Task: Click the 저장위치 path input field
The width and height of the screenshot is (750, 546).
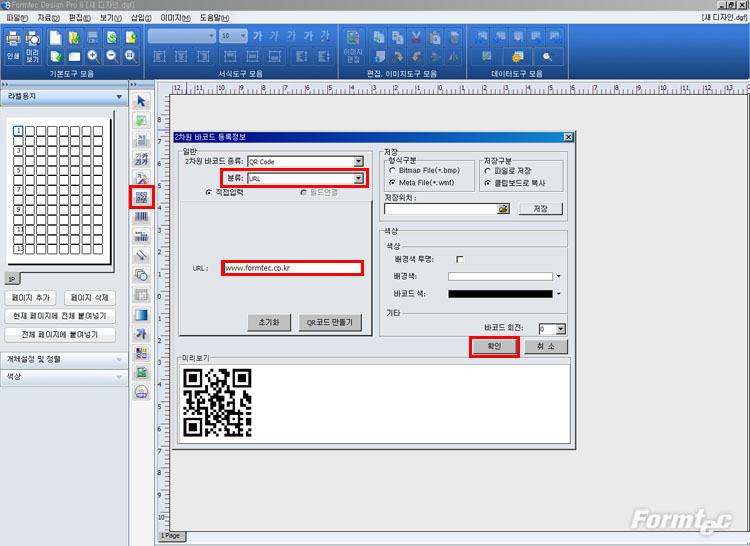Action: pos(441,209)
